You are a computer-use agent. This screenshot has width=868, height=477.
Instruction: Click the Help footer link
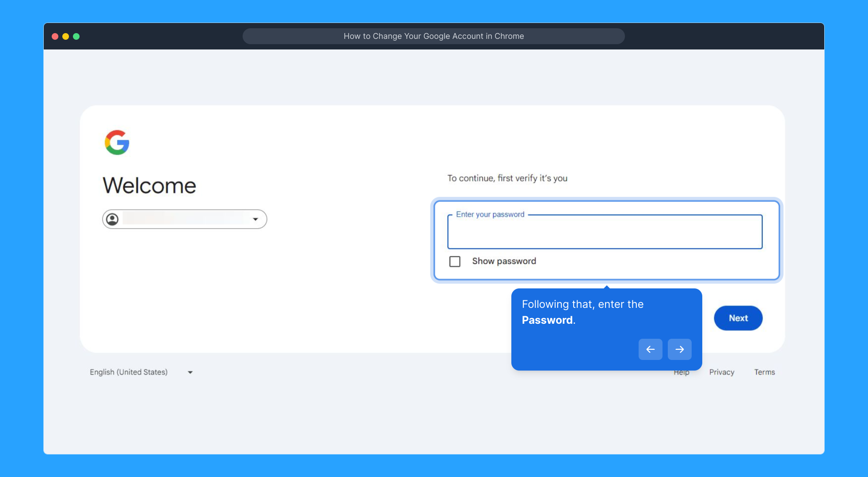[681, 373]
